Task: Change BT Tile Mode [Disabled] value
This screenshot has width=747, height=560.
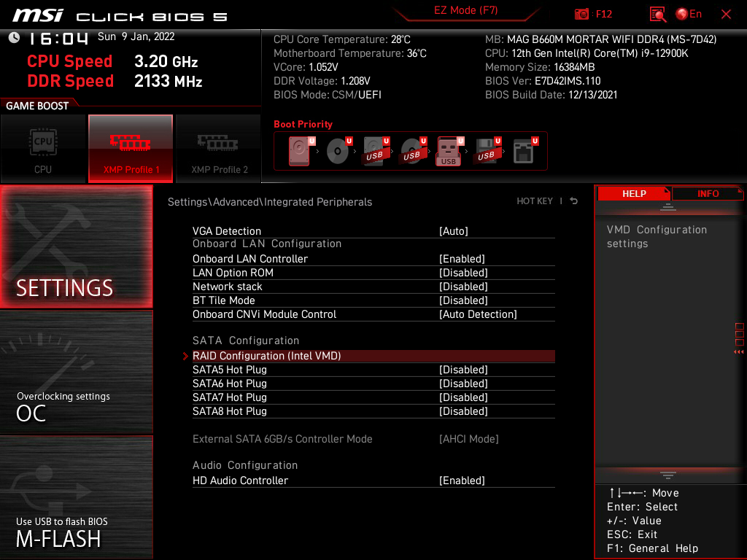Action: (463, 300)
